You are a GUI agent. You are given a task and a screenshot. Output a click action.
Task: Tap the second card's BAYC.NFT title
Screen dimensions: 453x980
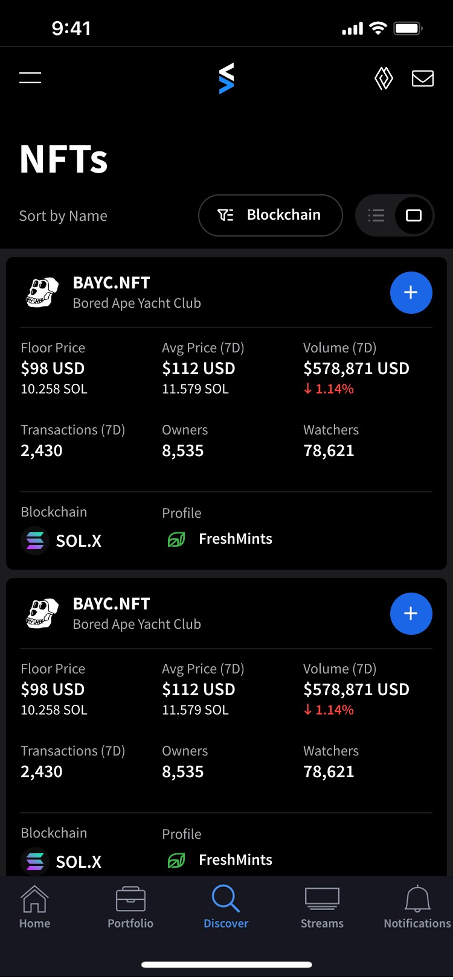pos(111,604)
